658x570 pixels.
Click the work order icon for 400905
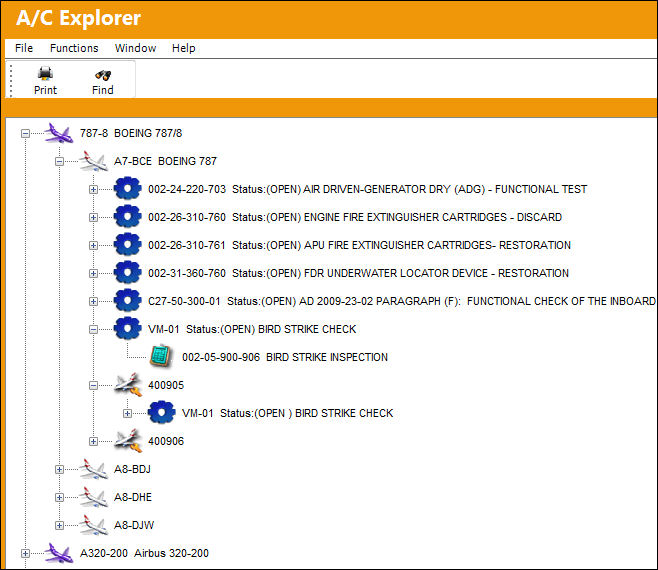[128, 385]
